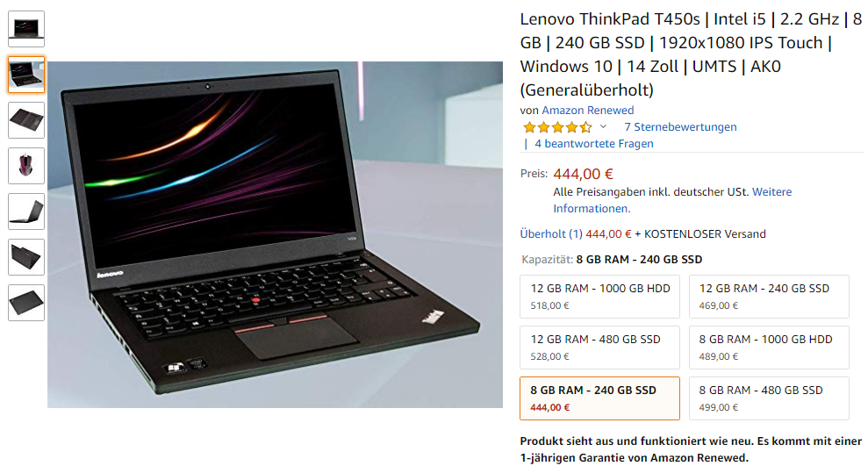This screenshot has height=466, width=868.
Task: Select the rear angled laptop thumbnail
Action: (x=26, y=257)
